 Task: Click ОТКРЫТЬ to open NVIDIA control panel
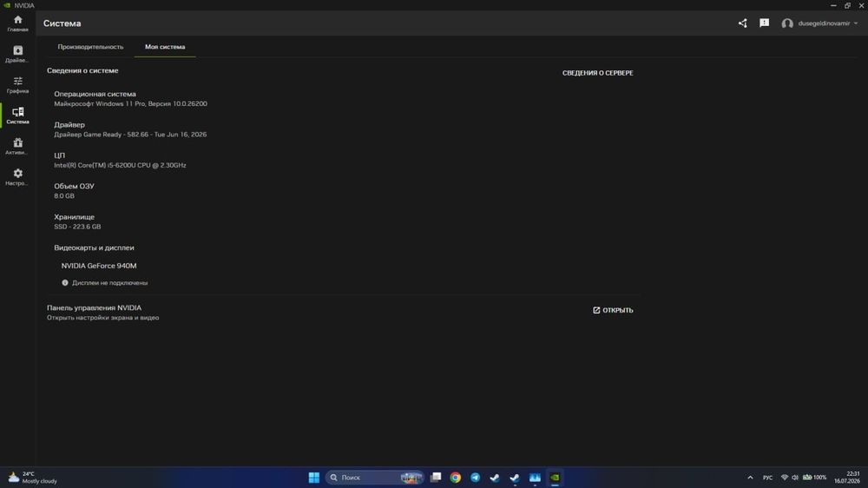[613, 310]
